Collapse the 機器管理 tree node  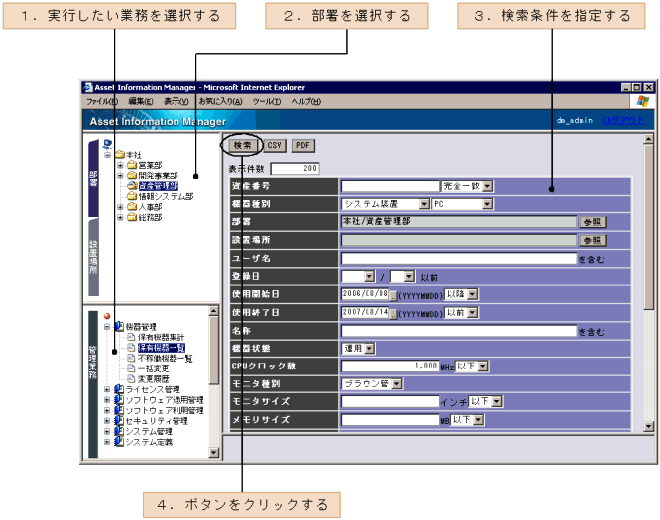pyautogui.click(x=107, y=327)
